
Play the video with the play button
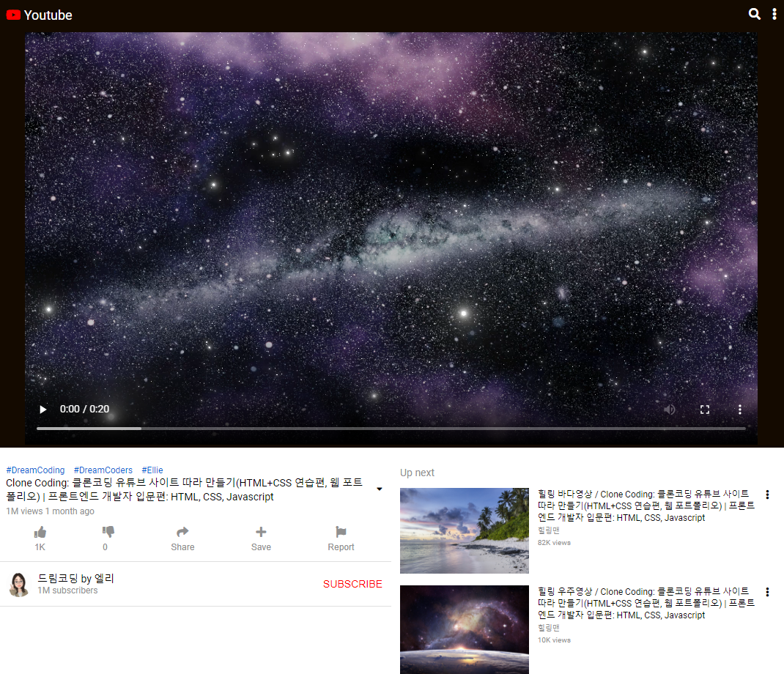tap(43, 410)
